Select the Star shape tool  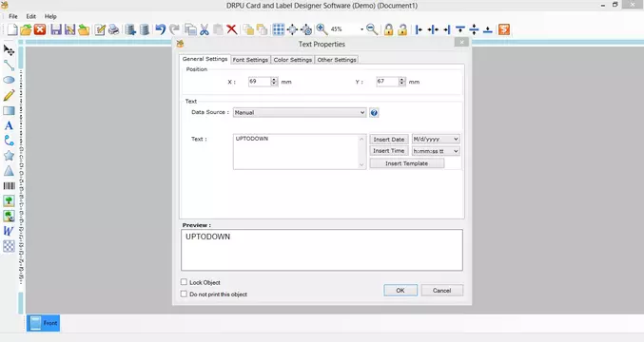pyautogui.click(x=9, y=156)
